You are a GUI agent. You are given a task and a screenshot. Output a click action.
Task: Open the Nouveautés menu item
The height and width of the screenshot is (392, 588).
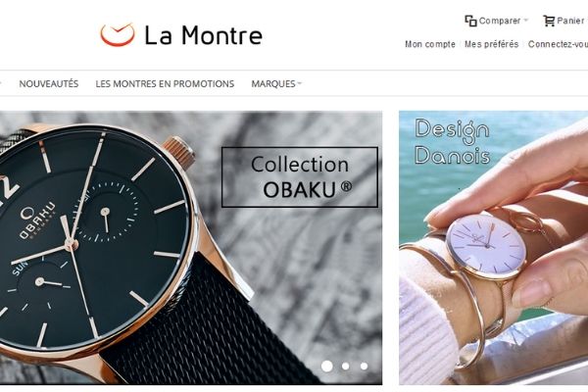tap(49, 83)
